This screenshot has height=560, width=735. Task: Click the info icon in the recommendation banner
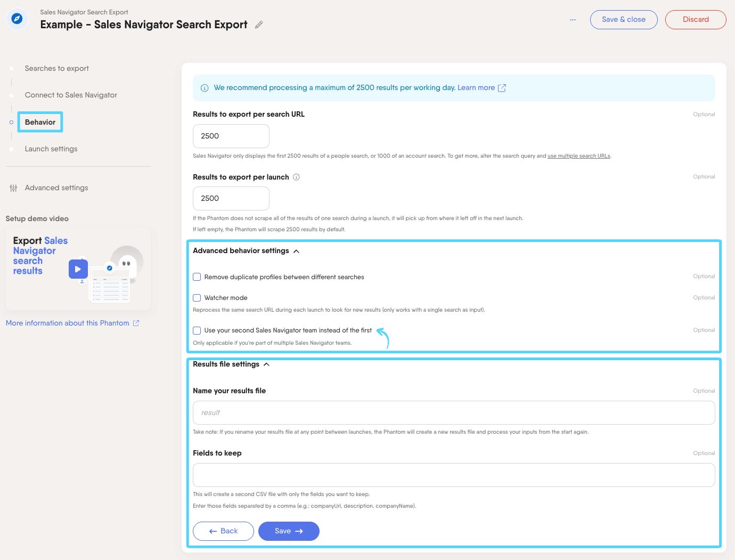[205, 88]
